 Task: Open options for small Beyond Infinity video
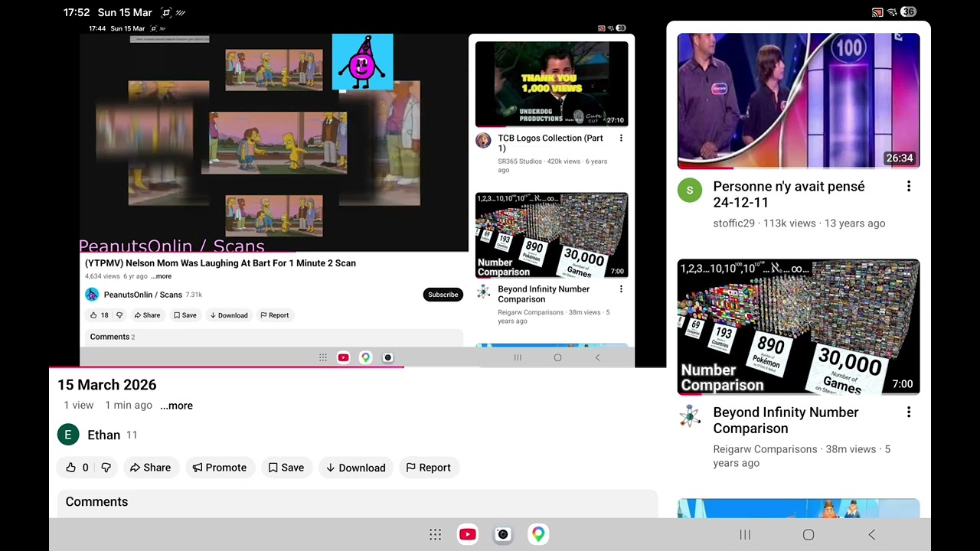click(621, 289)
